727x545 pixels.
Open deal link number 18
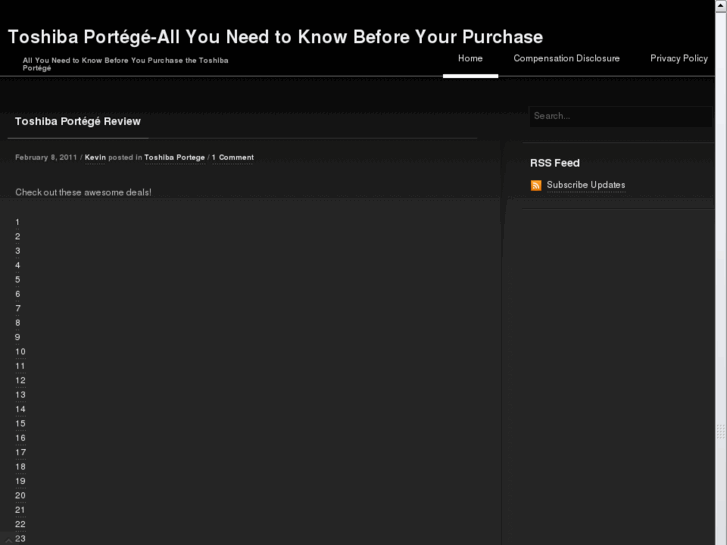20,467
